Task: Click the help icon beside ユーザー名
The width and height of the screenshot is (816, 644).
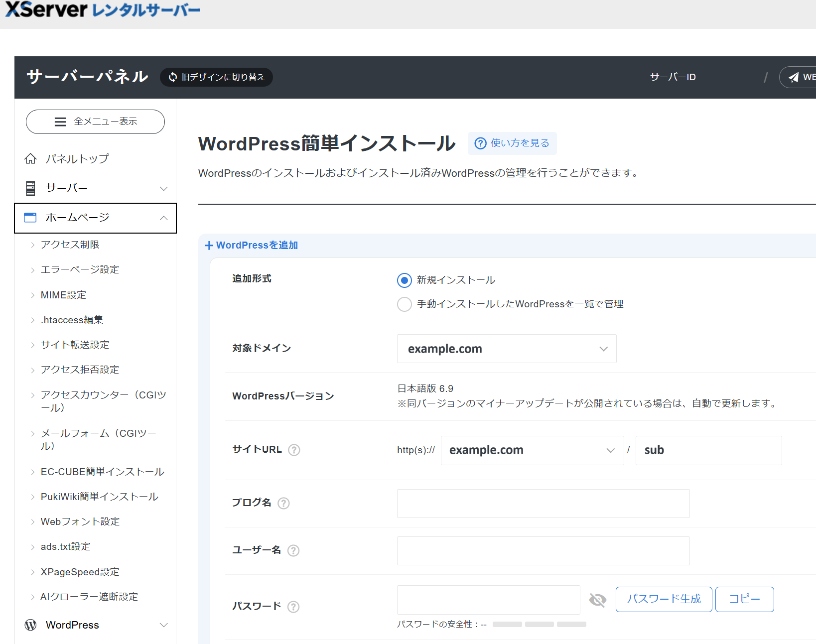Action: [x=293, y=551]
